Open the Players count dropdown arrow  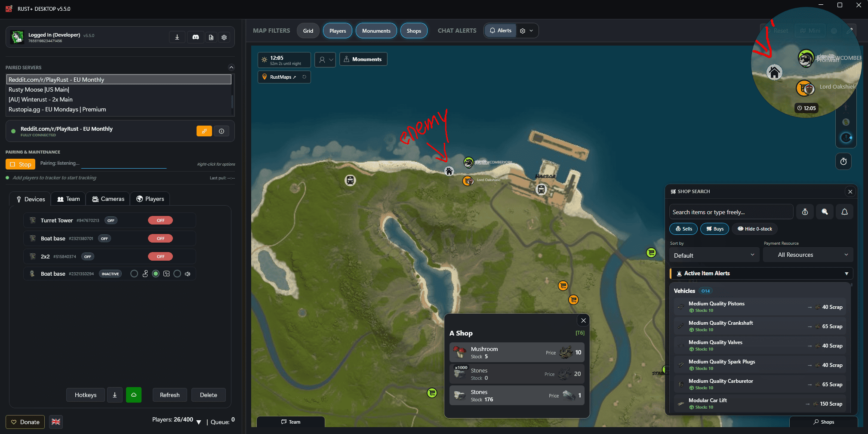pyautogui.click(x=199, y=422)
